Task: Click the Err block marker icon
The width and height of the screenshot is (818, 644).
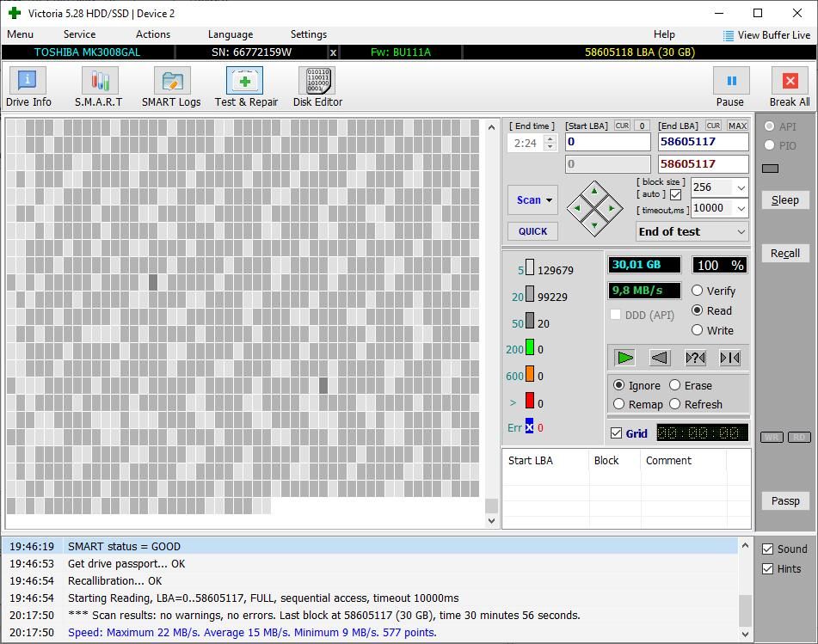Action: pos(530,426)
